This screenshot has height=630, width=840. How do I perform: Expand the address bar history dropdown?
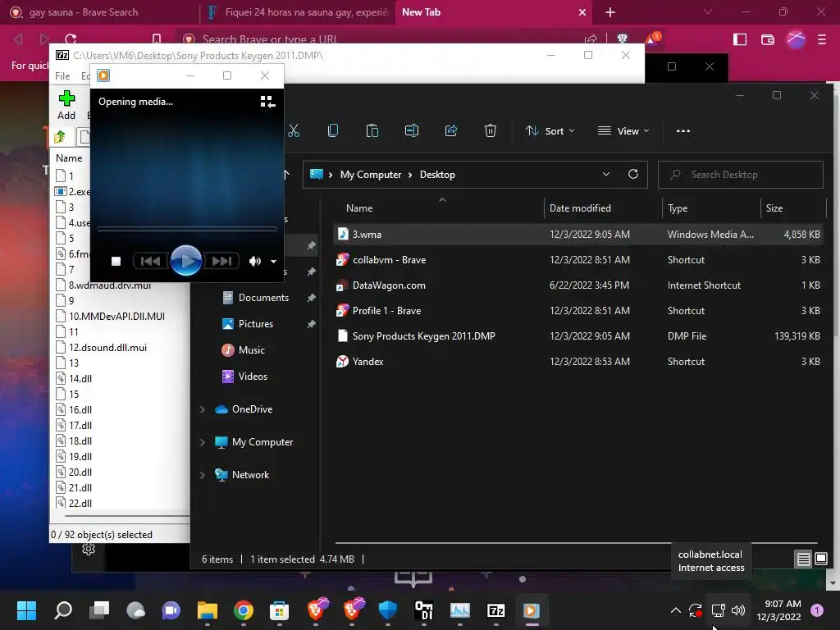(x=606, y=174)
